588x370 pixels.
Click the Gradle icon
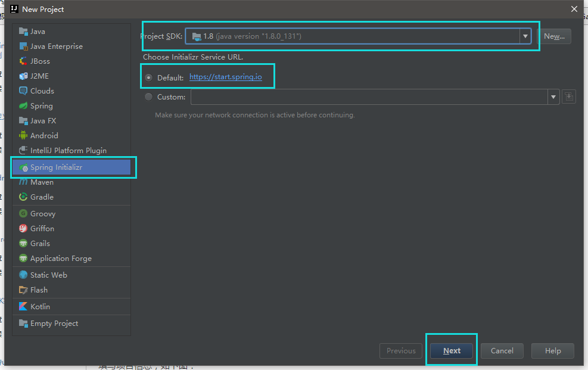(23, 197)
